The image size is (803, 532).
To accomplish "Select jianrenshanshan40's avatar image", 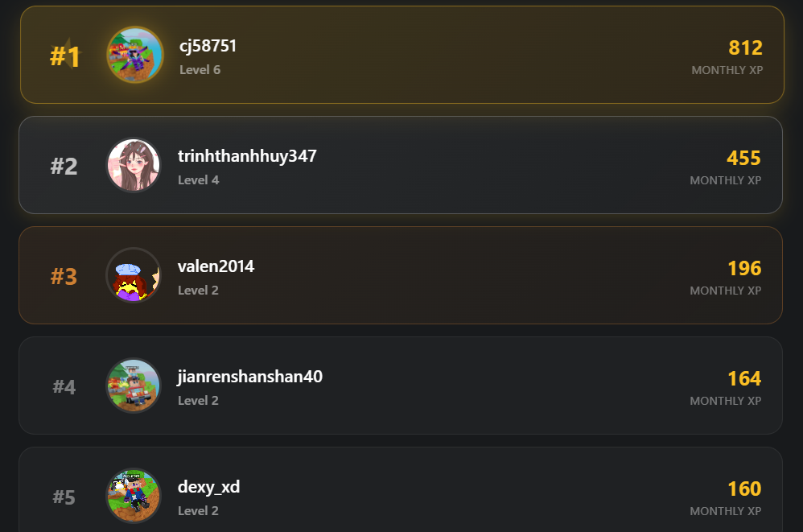I will click(x=134, y=386).
